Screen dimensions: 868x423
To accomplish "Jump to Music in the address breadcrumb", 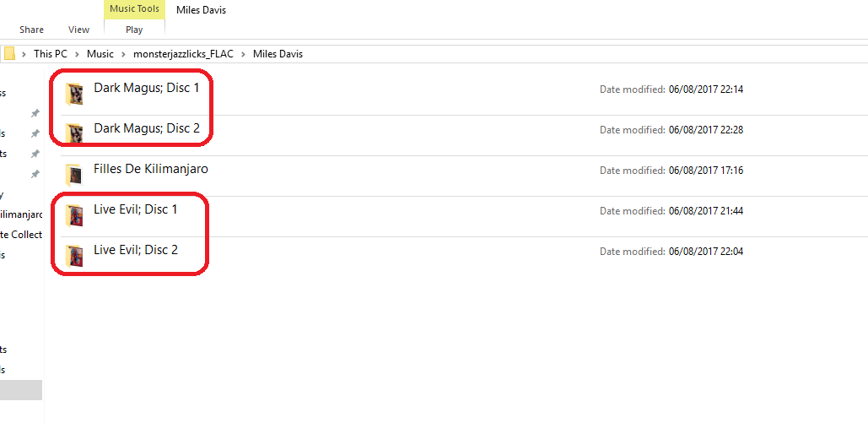I will point(100,54).
